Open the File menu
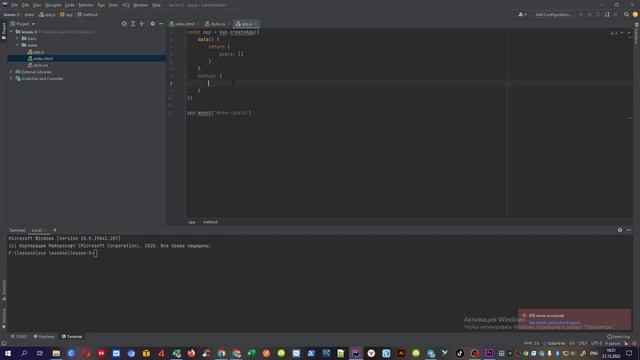Image resolution: width=640 pixels, height=360 pixels. [x=15, y=5]
